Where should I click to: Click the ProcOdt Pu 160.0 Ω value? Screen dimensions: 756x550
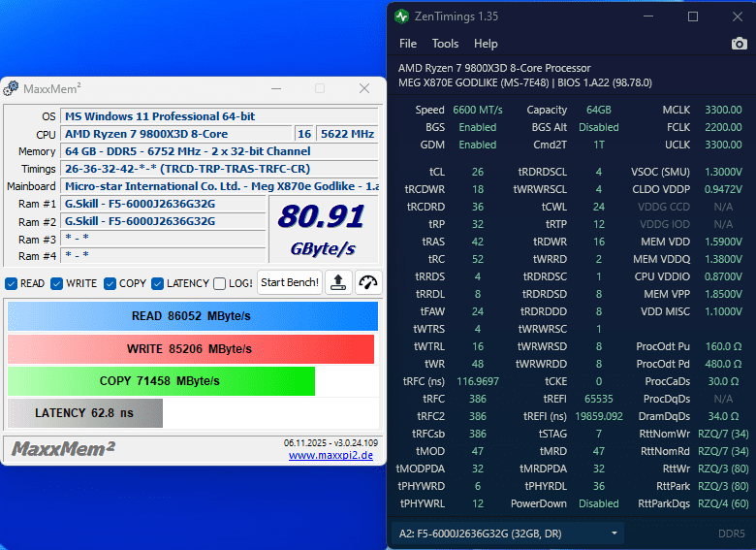[723, 346]
